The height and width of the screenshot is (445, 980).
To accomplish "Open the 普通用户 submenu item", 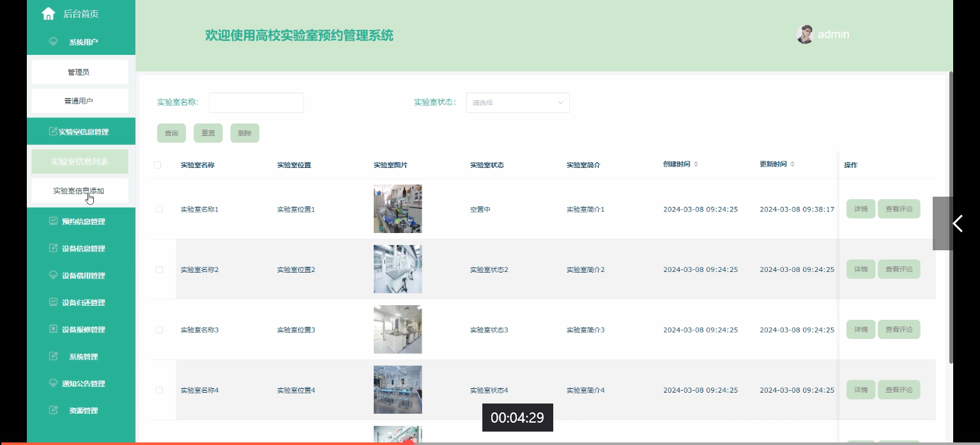I will [x=80, y=101].
